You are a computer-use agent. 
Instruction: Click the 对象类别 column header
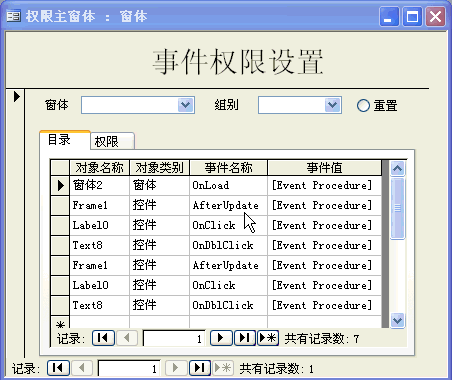(x=159, y=168)
